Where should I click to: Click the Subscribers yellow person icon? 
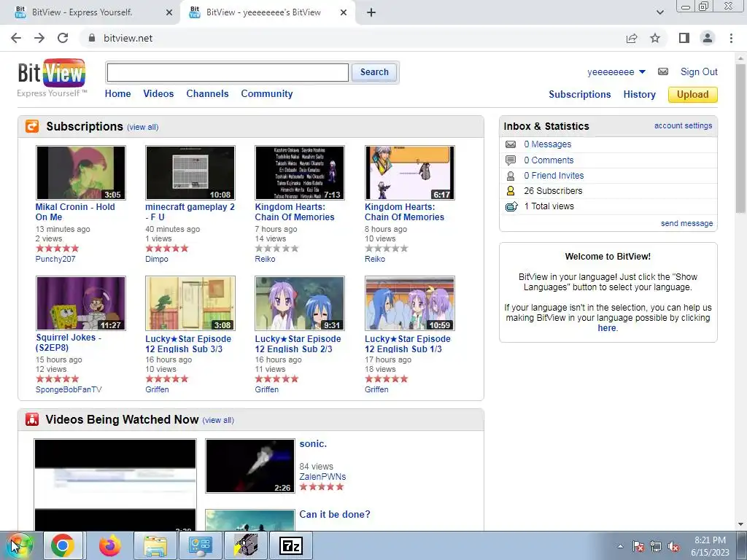pyautogui.click(x=511, y=191)
